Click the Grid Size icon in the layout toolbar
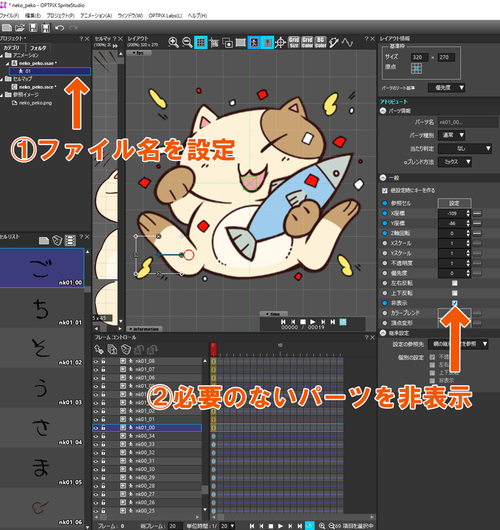This screenshot has width=500, height=530. (x=294, y=42)
